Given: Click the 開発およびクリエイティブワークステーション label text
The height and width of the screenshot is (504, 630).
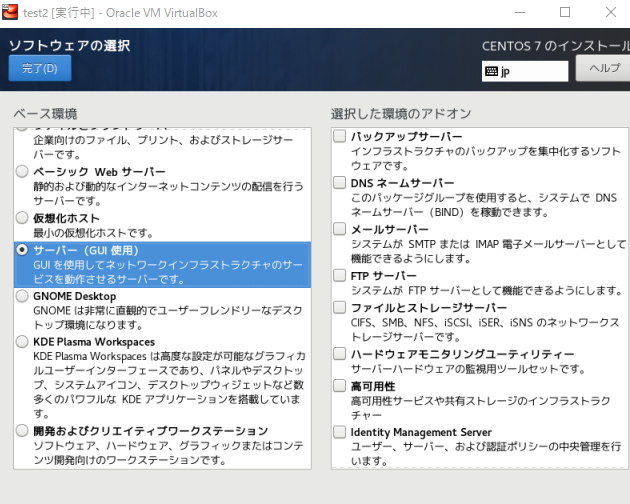Looking at the screenshot, I should tap(151, 431).
